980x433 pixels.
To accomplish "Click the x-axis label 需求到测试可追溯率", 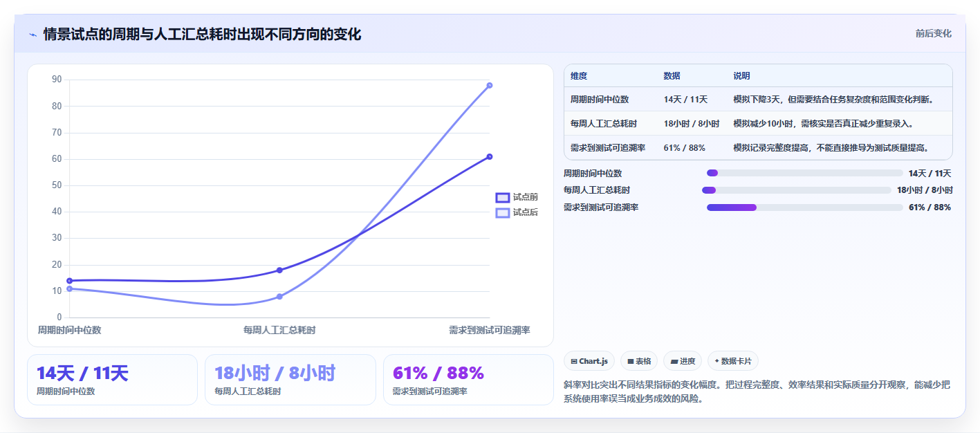I will (490, 331).
